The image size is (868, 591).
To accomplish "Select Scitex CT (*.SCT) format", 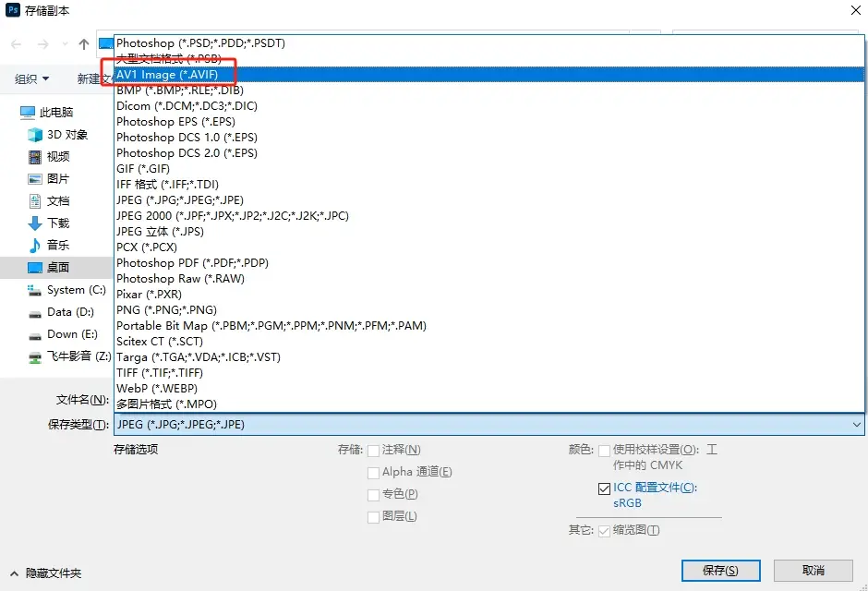I will pos(489,342).
